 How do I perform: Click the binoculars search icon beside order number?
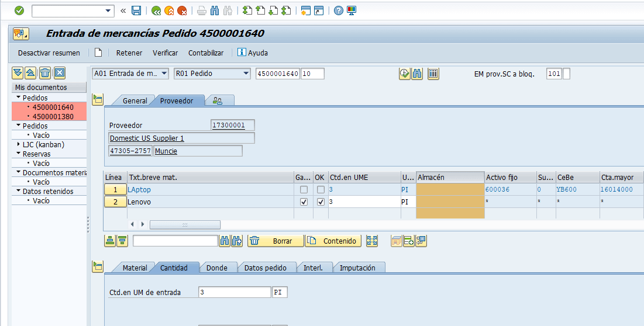click(x=417, y=74)
